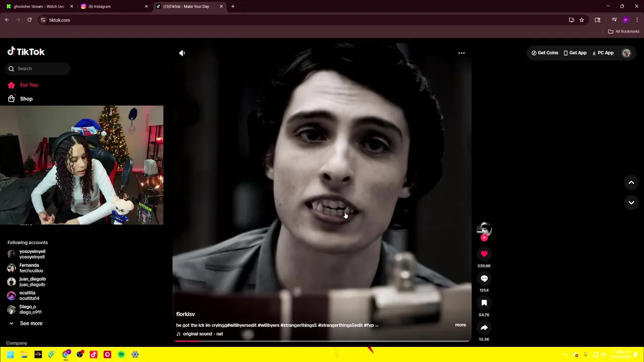This screenshot has height=362, width=644.
Task: Open the video's three-dot options menu
Action: [x=461, y=53]
